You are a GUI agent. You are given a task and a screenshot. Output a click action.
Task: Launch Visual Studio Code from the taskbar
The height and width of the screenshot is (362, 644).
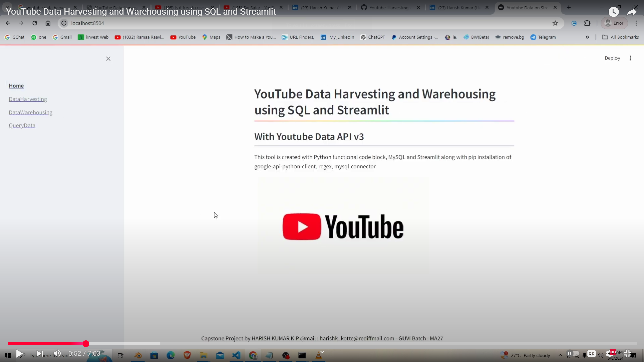point(237,355)
